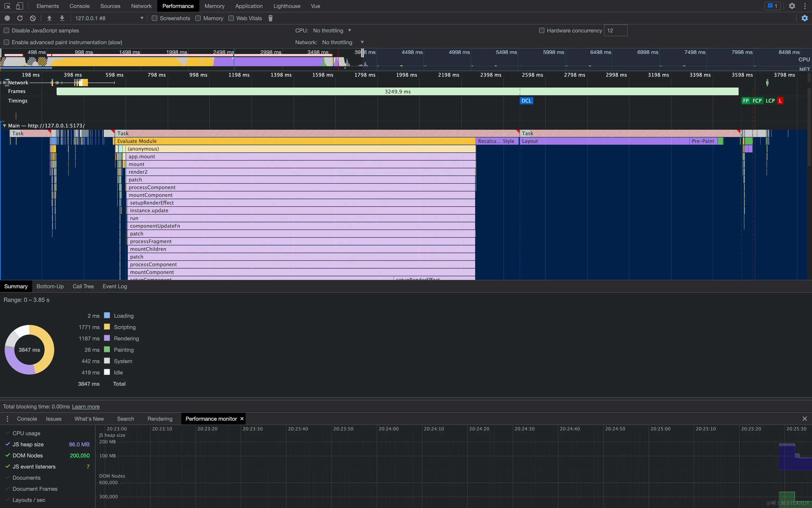
Task: Expand the Network track
Action: coord(5,83)
